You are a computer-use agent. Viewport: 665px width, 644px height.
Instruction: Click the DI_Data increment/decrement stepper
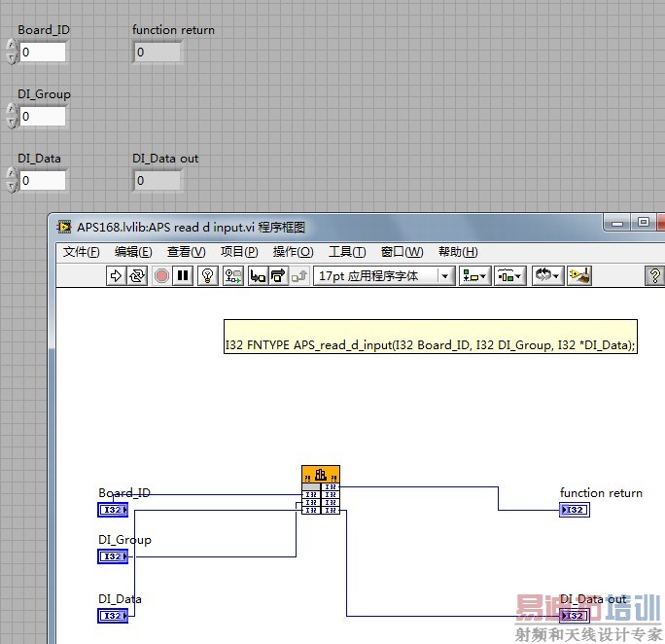[x=12, y=180]
